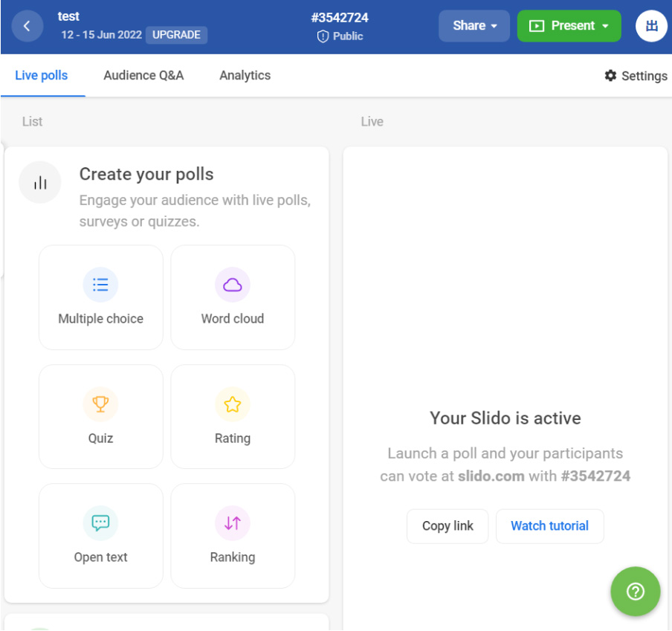Click the UPGRADE badge
Viewport: 672px width, 631px height.
(177, 35)
